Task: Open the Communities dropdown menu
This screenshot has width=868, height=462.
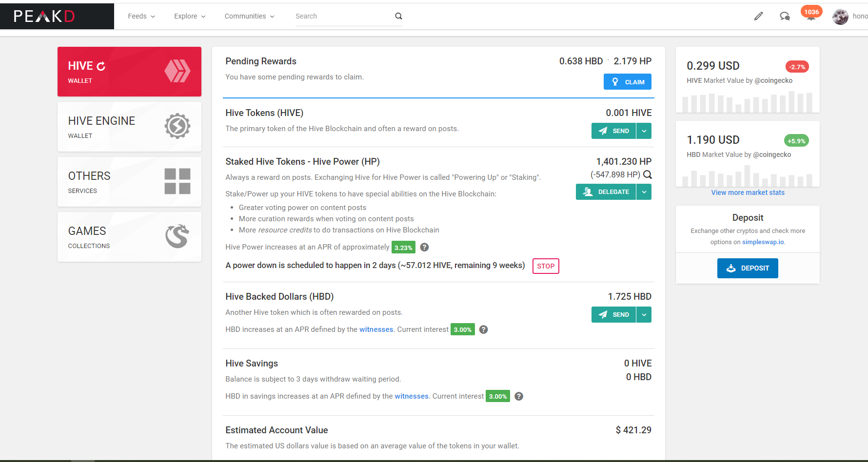Action: [249, 16]
